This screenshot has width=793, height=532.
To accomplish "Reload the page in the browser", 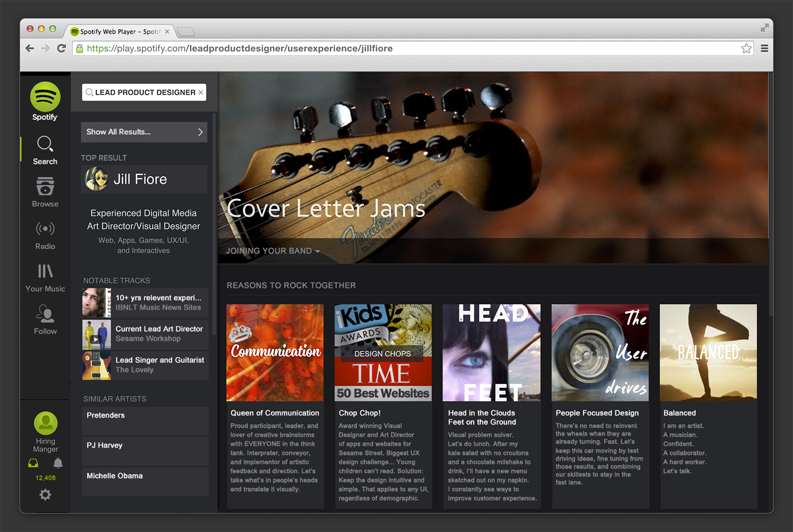I will (x=61, y=49).
